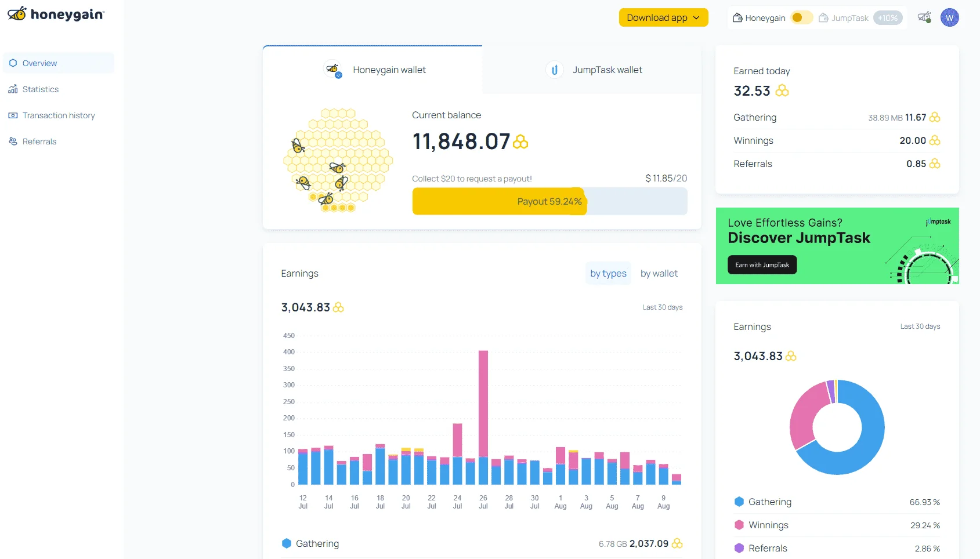Click the honeygain bee logo
Viewport: 980px width, 559px height.
[56, 14]
